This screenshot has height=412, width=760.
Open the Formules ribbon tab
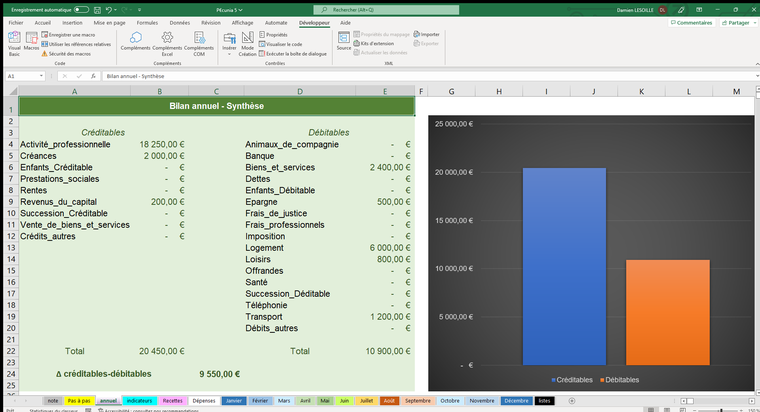147,21
